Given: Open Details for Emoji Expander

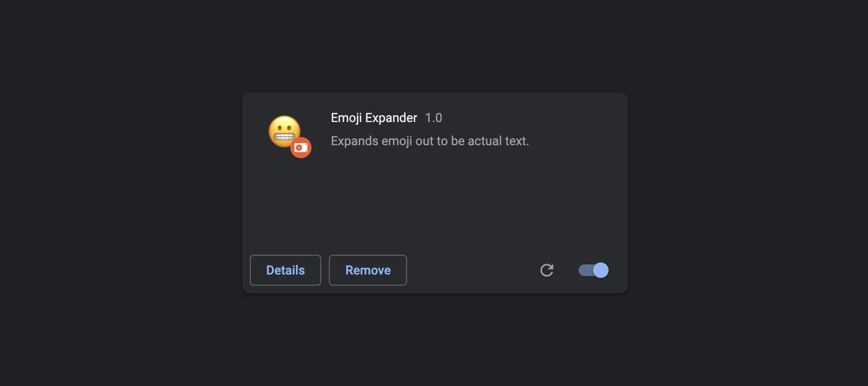Looking at the screenshot, I should click(x=285, y=270).
